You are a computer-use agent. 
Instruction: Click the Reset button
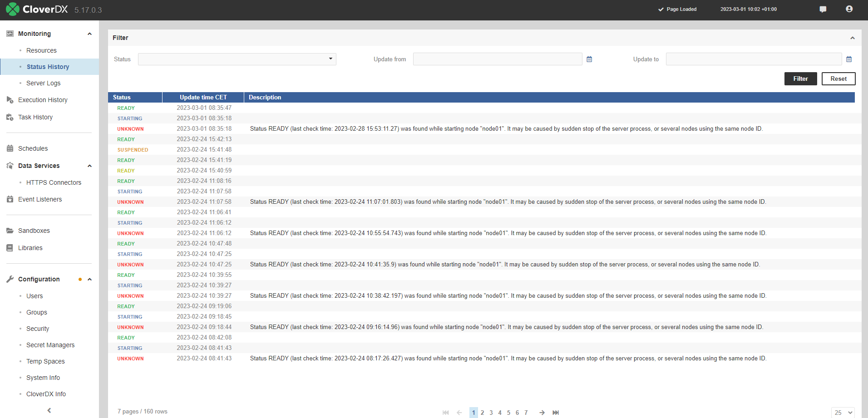click(838, 79)
